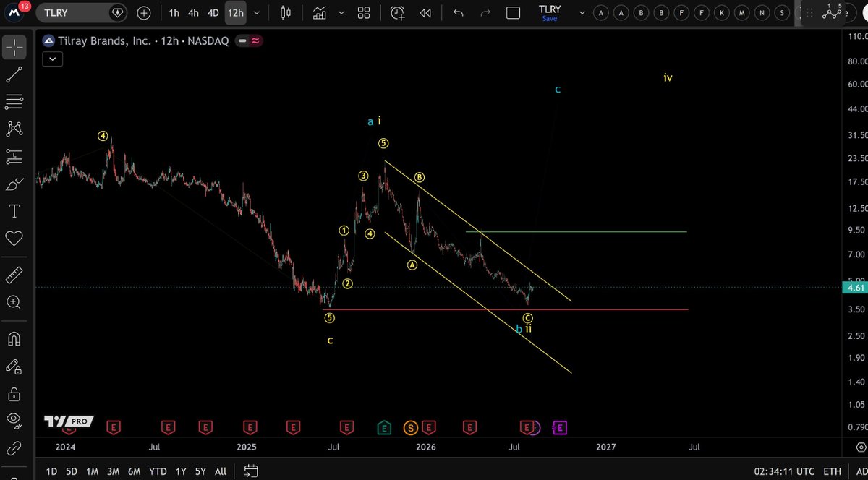
Task: Open the pattern drawing tool in floating toolbar
Action: [x=833, y=13]
